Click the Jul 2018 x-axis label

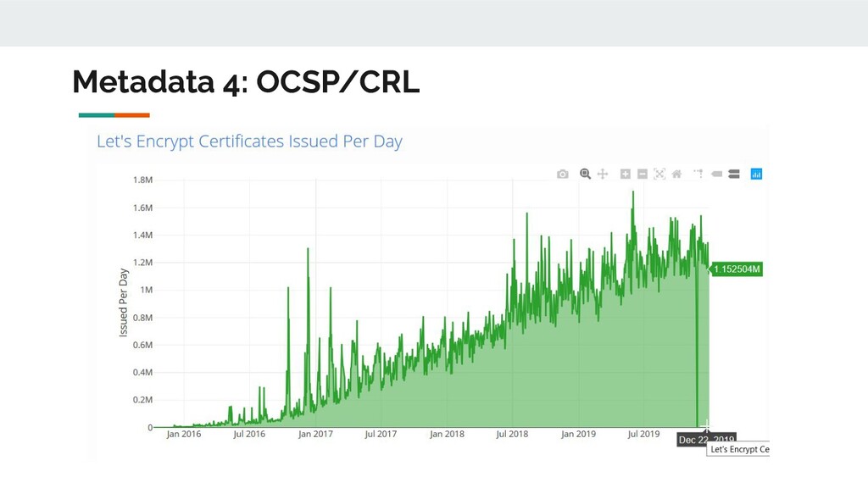pos(512,434)
